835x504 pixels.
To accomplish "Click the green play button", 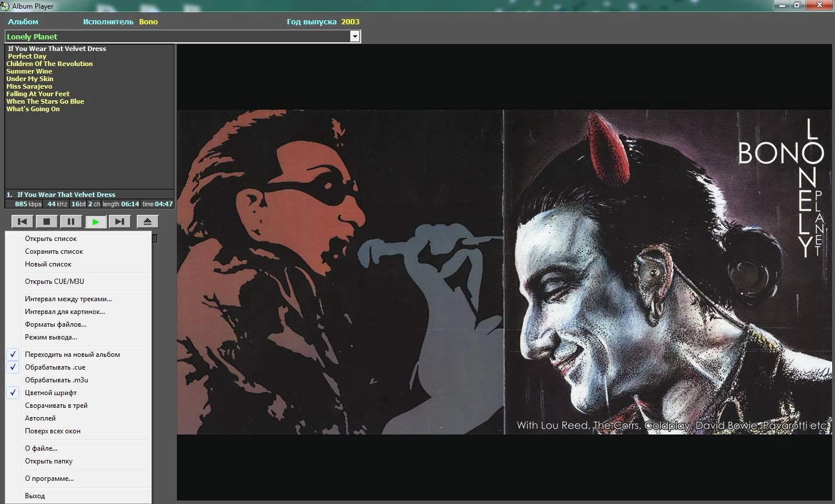I will pos(95,221).
